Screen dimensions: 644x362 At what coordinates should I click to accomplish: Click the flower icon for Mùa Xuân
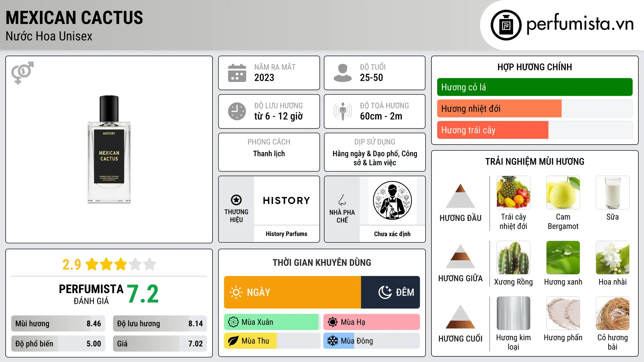pyautogui.click(x=233, y=322)
